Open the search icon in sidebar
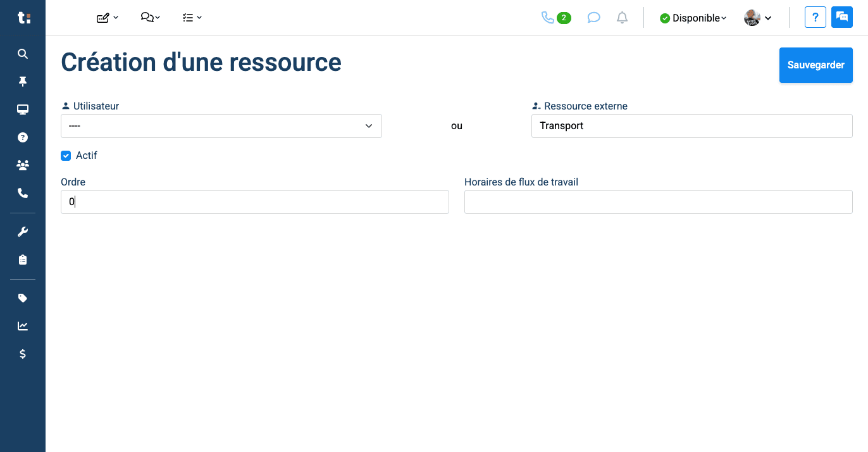This screenshot has width=868, height=452. point(23,54)
